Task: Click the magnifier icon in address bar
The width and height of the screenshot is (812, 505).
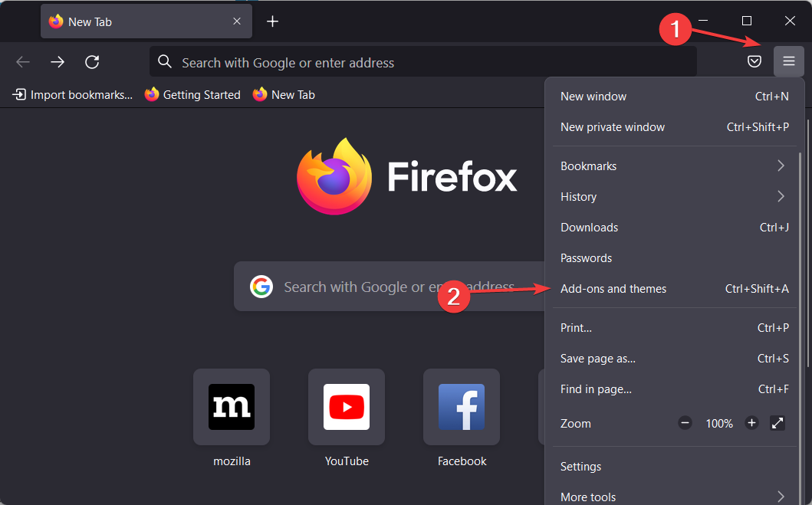Action: 165,61
